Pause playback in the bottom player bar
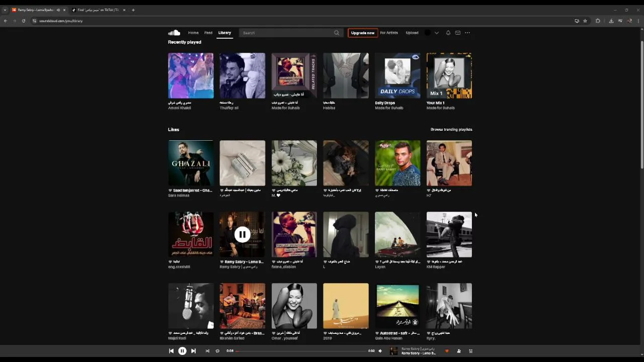The height and width of the screenshot is (362, 644). [182, 351]
